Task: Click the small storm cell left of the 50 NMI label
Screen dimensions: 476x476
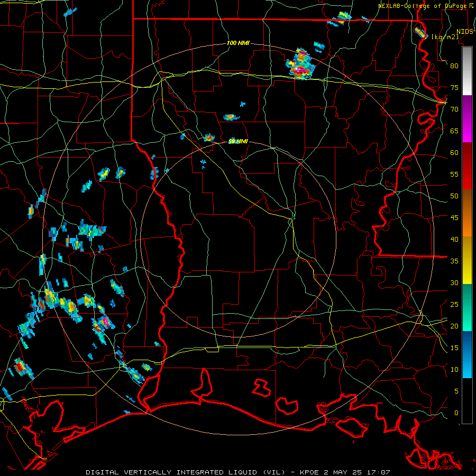Action: (x=209, y=138)
